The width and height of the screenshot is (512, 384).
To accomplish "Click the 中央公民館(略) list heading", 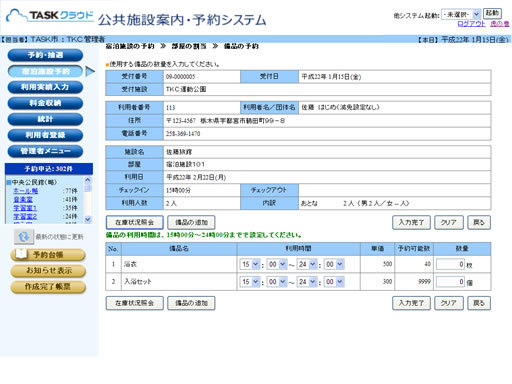I will (x=34, y=182).
